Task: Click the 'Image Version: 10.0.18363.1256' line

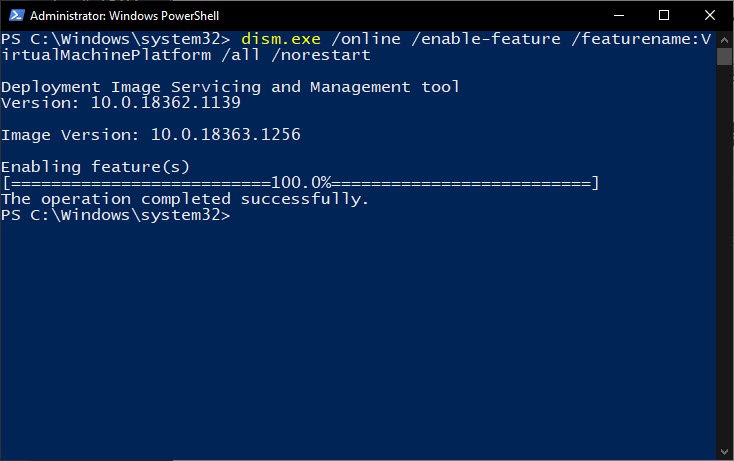Action: coord(151,135)
